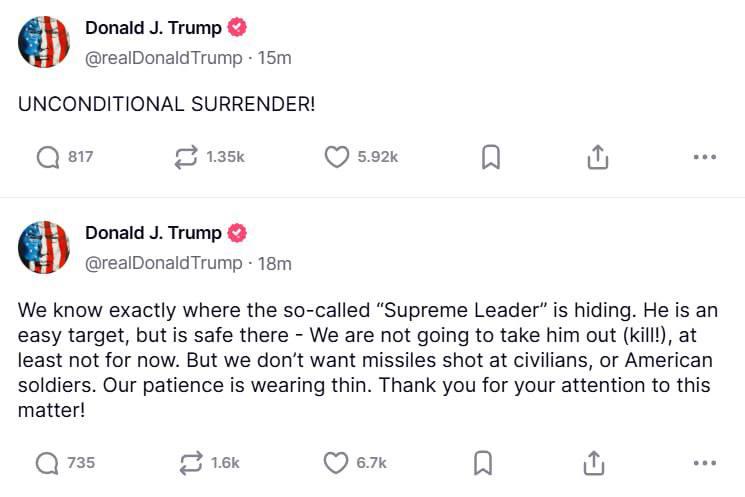Open the 18m timestamp permalink
This screenshot has height=497, width=745.
pos(275,263)
